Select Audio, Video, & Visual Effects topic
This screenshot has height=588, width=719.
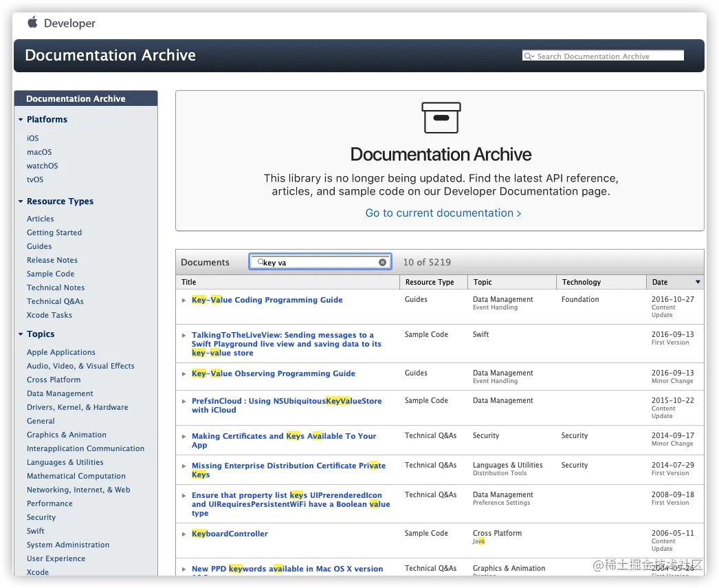pyautogui.click(x=80, y=366)
